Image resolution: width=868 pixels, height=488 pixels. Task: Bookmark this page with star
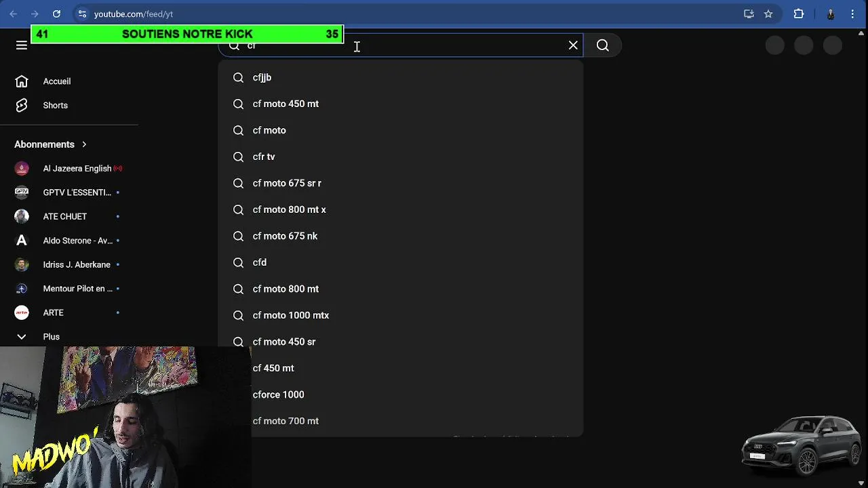[768, 14]
